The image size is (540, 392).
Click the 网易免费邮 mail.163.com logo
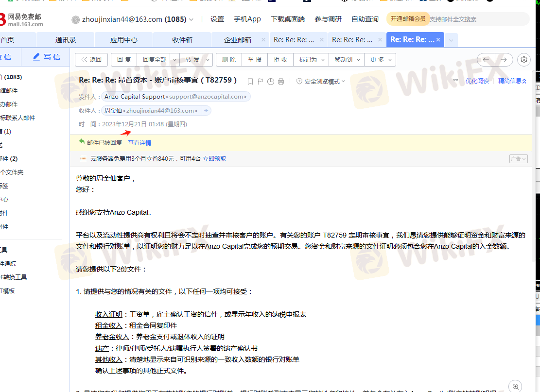[22, 20]
